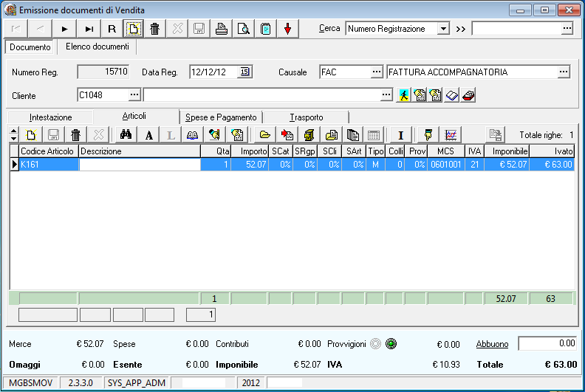
Task: Click the hand-with-list icon in the articles toolbar
Action: click(237, 134)
